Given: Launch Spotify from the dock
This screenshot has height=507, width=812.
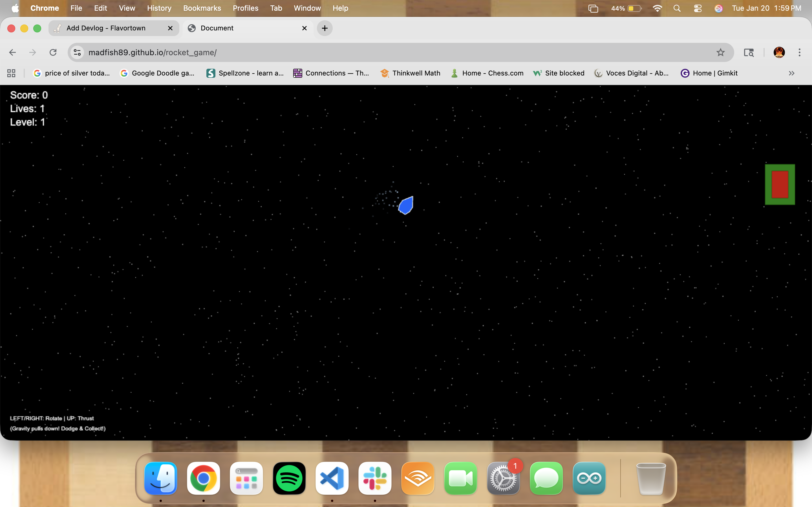Looking at the screenshot, I should 289,478.
